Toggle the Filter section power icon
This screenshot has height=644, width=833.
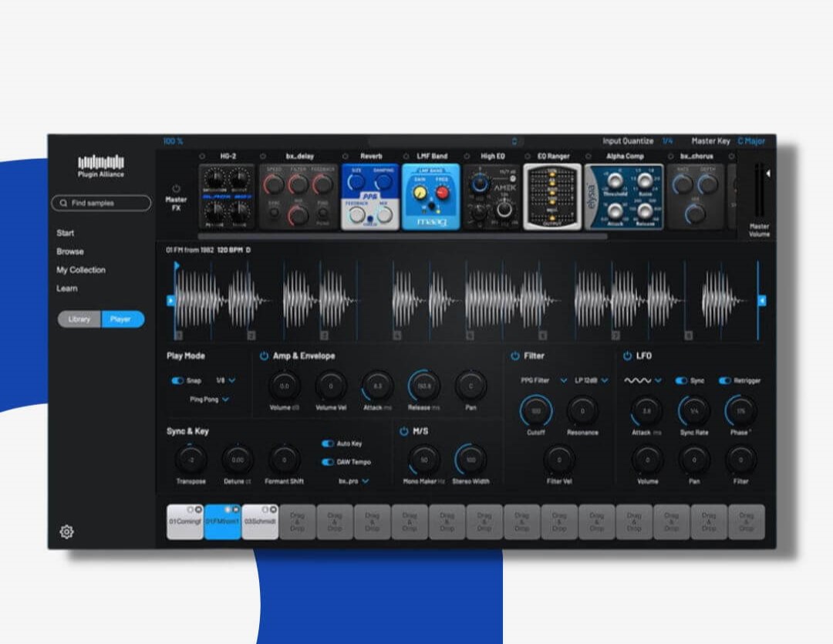[x=514, y=356]
